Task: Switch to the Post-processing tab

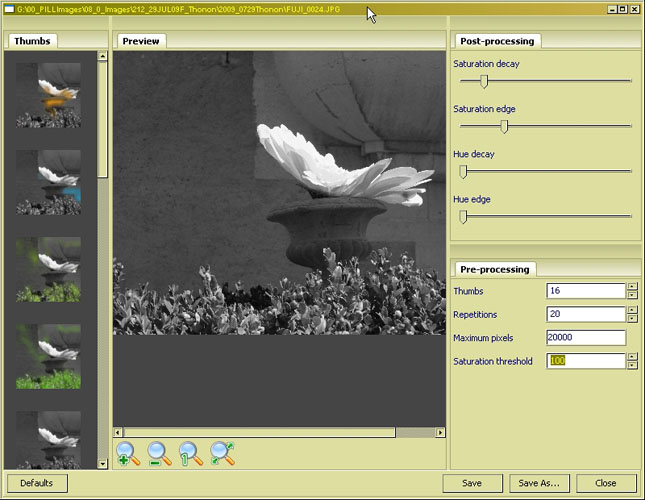Action: click(x=497, y=41)
